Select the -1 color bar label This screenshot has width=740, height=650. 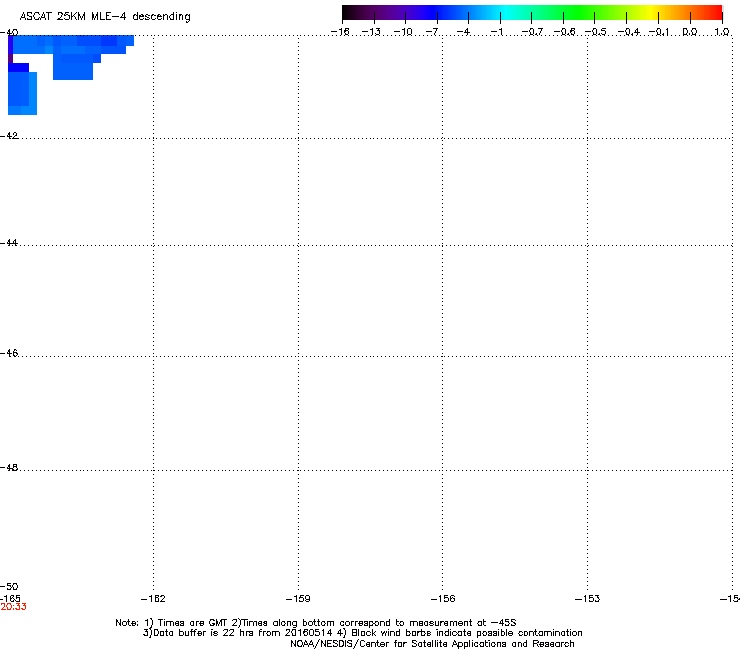click(497, 32)
